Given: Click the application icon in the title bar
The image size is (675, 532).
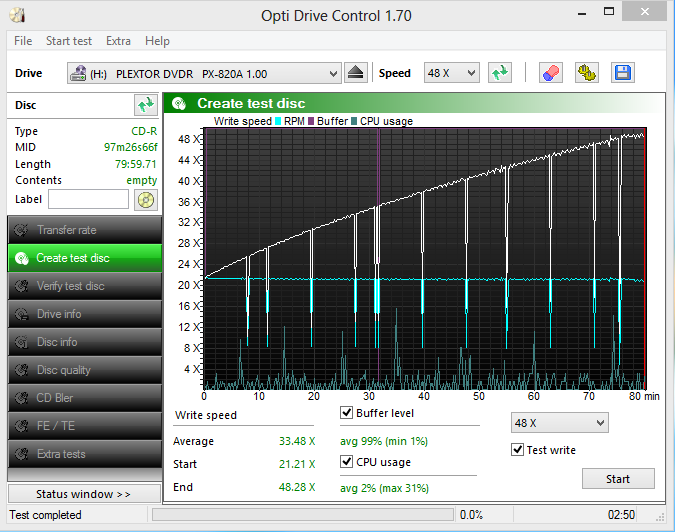Looking at the screenshot, I should (x=18, y=15).
